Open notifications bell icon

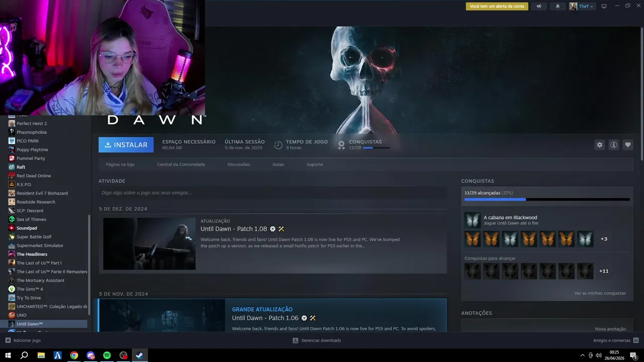(x=557, y=7)
